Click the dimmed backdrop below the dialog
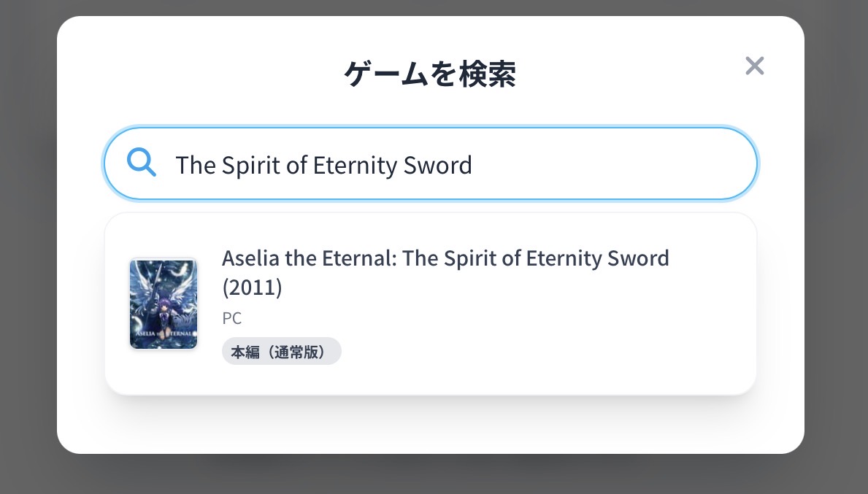This screenshot has width=868, height=494. [x=431, y=474]
